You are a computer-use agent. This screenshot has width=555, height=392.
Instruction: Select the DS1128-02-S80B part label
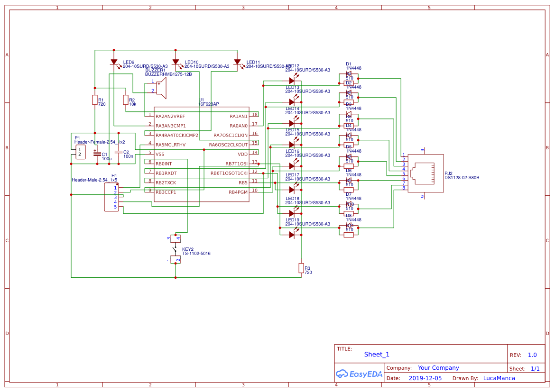point(462,178)
